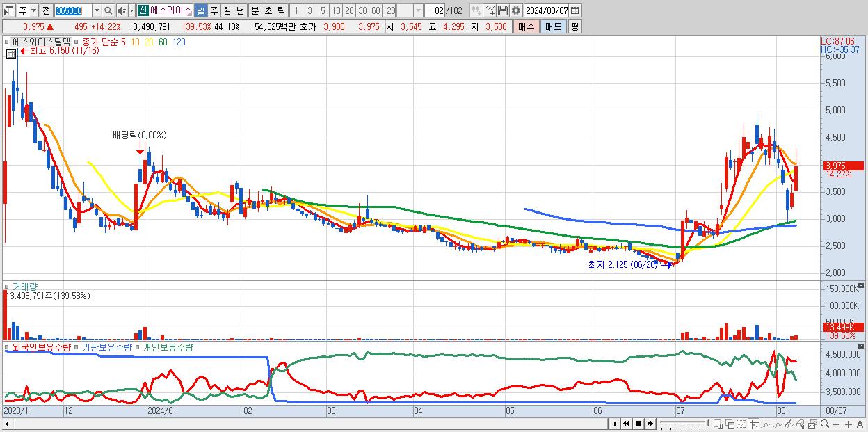Toggle the 종가 단순 moving average marker

tap(77, 42)
